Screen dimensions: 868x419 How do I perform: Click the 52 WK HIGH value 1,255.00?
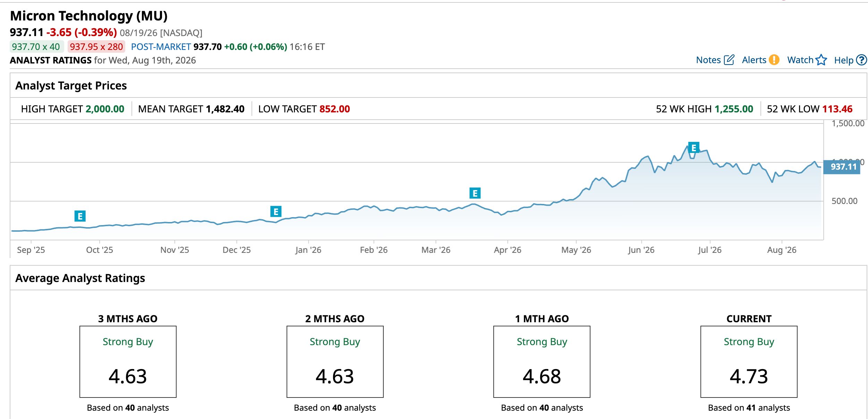point(734,109)
